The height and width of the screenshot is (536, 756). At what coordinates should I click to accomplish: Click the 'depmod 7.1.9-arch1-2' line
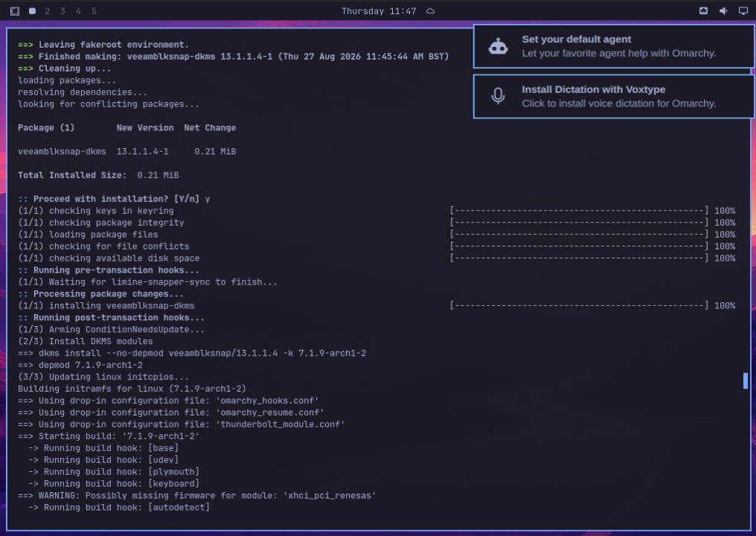tap(80, 365)
